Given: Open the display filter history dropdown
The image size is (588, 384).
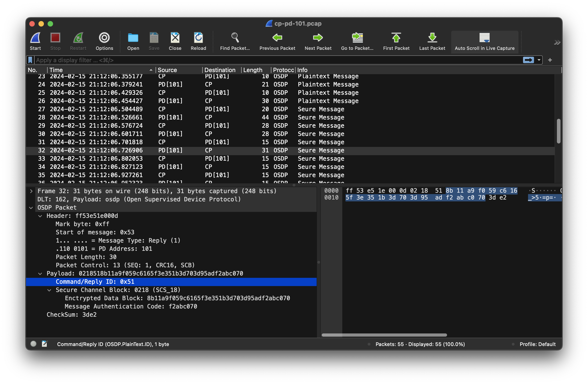Looking at the screenshot, I should click(539, 60).
